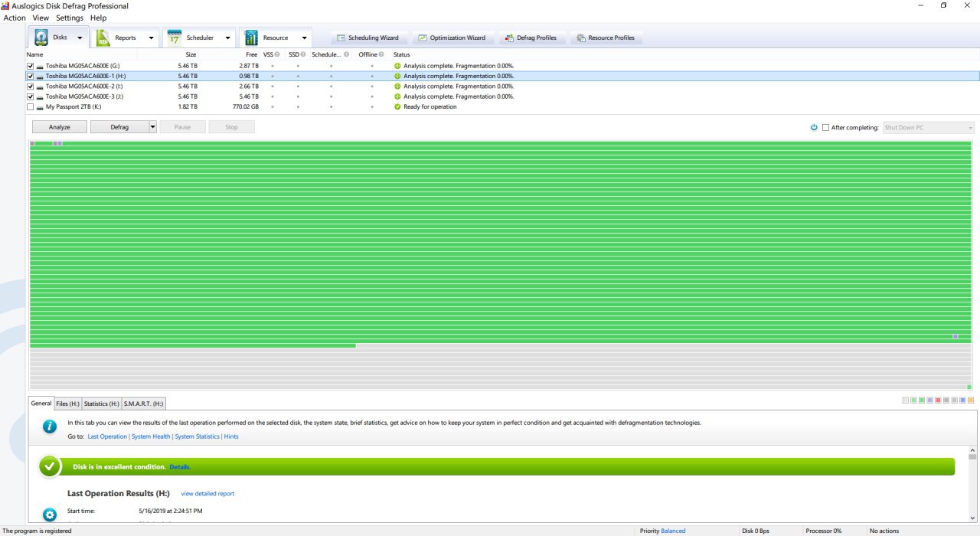This screenshot has width=980, height=536.
Task: Expand the Reports dropdown arrow
Action: 151,38
